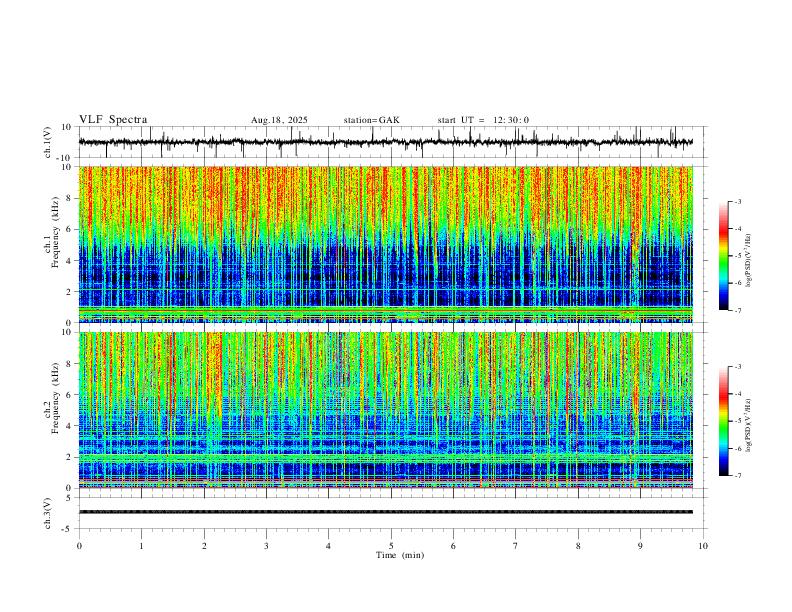The height and width of the screenshot is (612, 792).
Task: Click the 'station=GAK' label
Action: (x=371, y=120)
